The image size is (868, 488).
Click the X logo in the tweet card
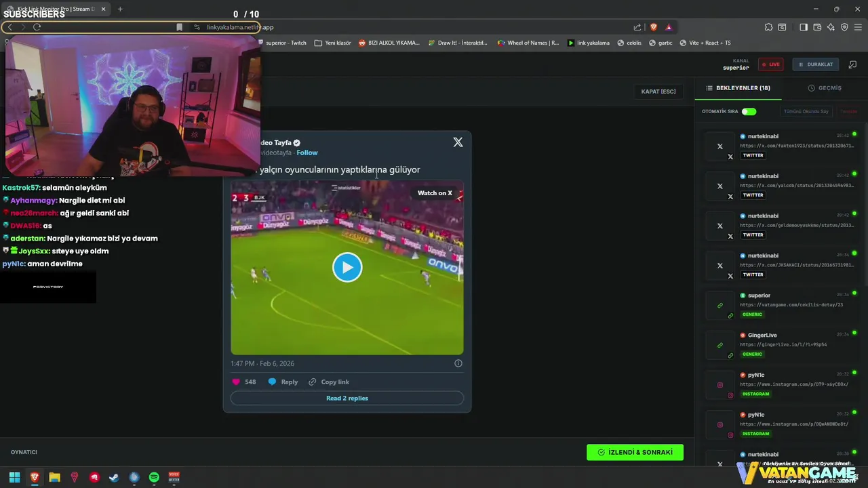pyautogui.click(x=458, y=142)
